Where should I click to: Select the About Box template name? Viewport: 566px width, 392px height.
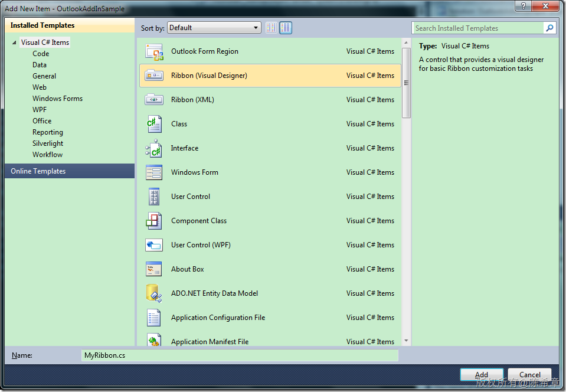pos(187,269)
